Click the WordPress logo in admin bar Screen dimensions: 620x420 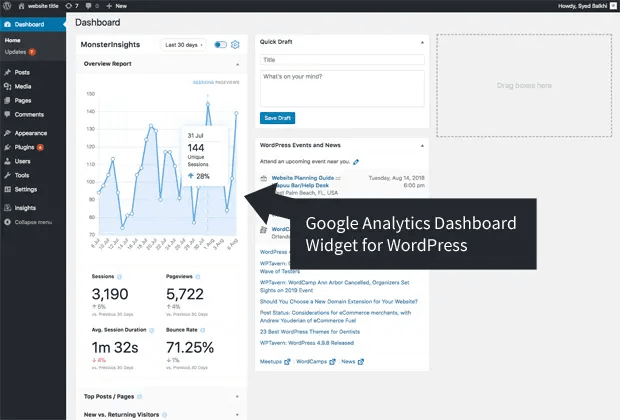8,6
